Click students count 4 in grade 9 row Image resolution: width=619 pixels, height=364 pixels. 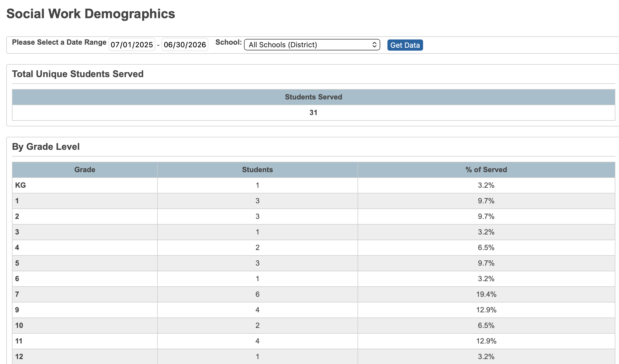pos(257,310)
